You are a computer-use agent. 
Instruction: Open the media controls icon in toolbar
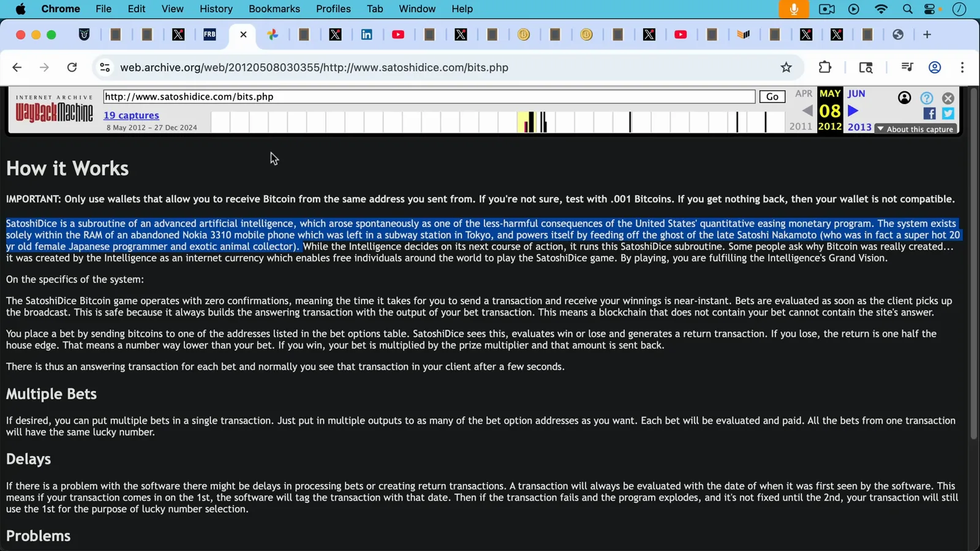907,67
